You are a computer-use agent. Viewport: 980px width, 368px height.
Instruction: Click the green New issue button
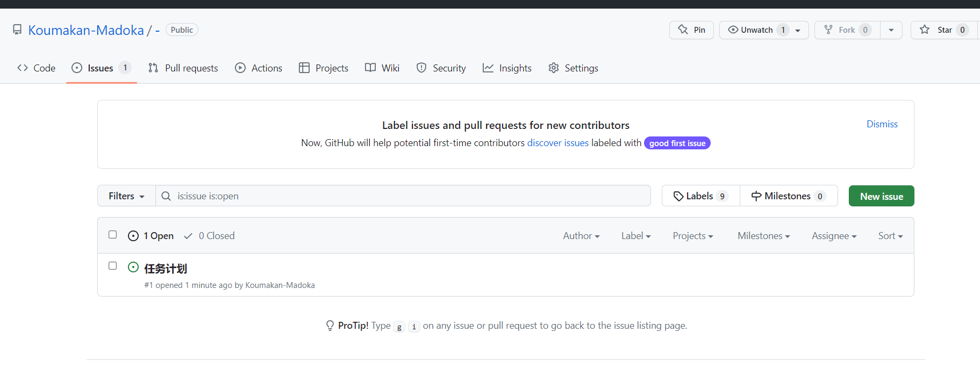click(881, 196)
